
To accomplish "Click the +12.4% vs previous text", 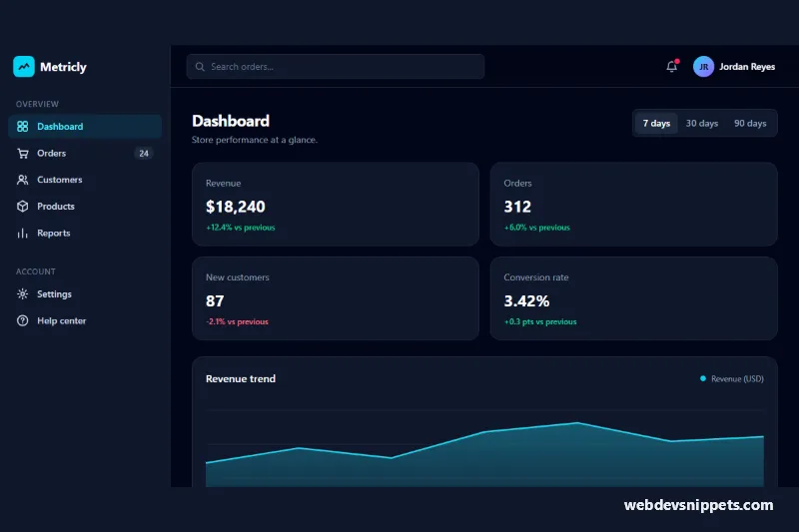I will point(240,228).
